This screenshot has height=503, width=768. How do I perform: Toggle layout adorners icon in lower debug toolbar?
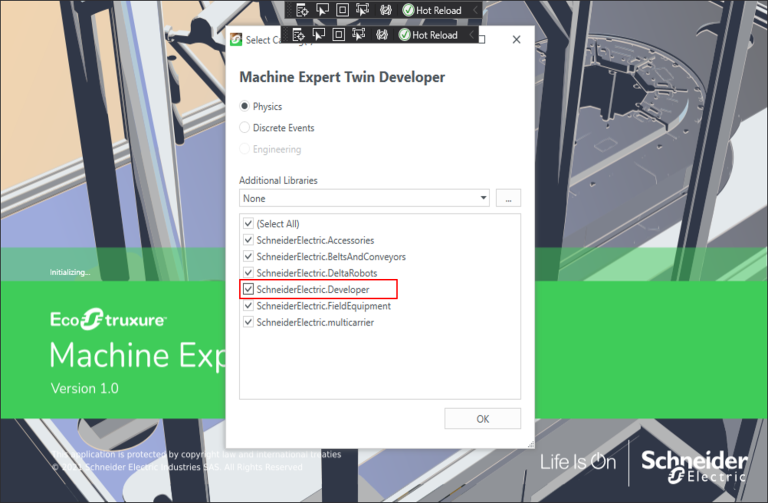pyautogui.click(x=338, y=35)
